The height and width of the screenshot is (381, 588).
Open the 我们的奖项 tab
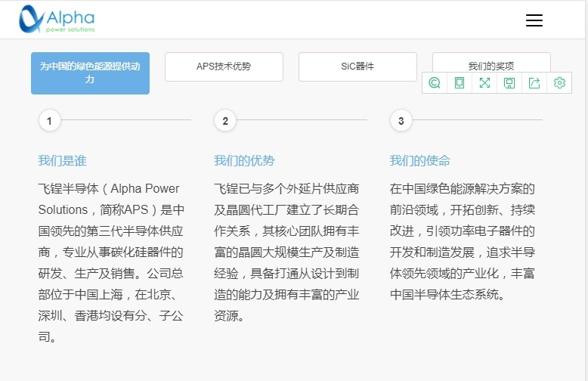coord(491,63)
